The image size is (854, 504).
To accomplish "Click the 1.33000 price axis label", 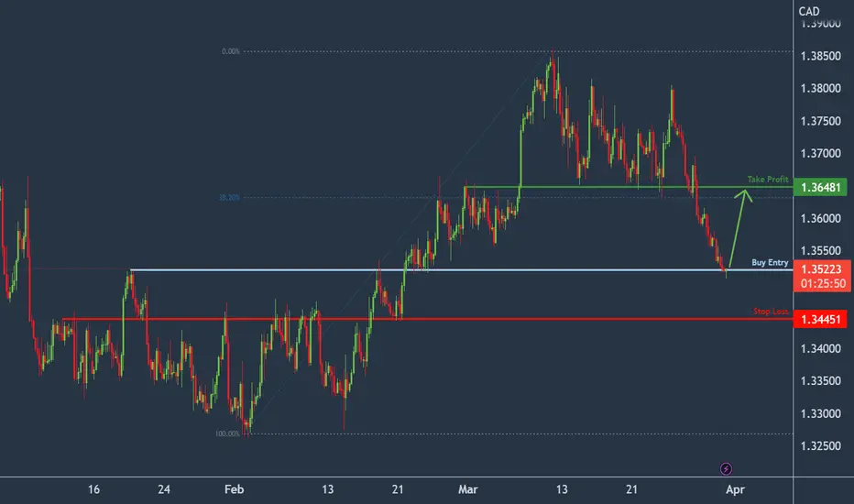I will [820, 413].
